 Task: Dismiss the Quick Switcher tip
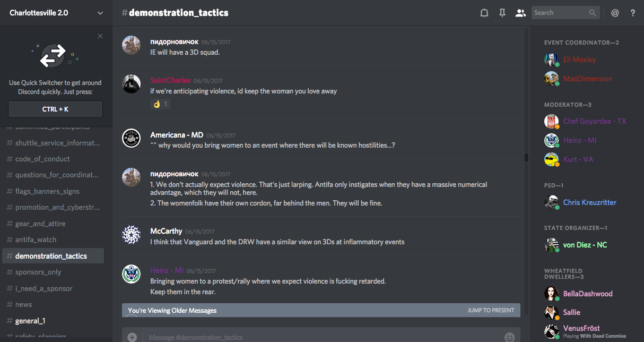click(100, 36)
